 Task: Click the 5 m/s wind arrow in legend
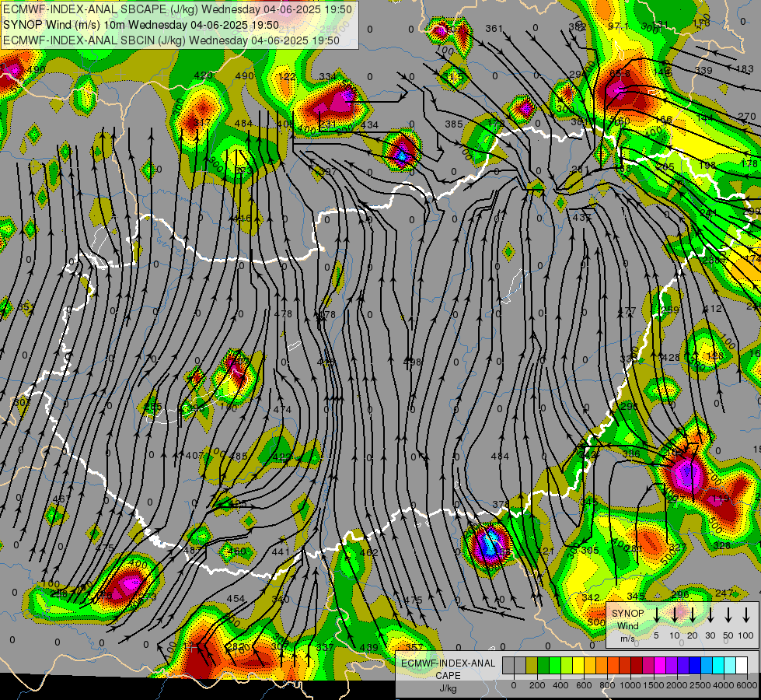(657, 615)
